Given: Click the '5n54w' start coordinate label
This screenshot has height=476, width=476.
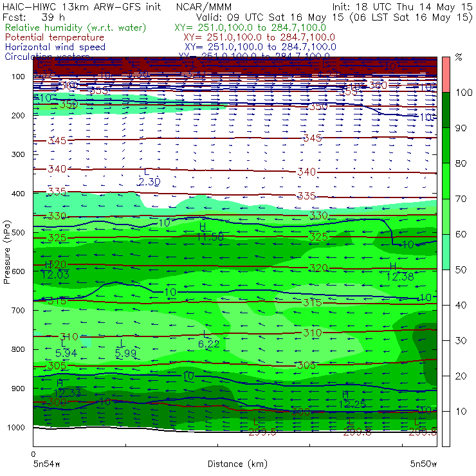Looking at the screenshot, I should click(47, 464).
